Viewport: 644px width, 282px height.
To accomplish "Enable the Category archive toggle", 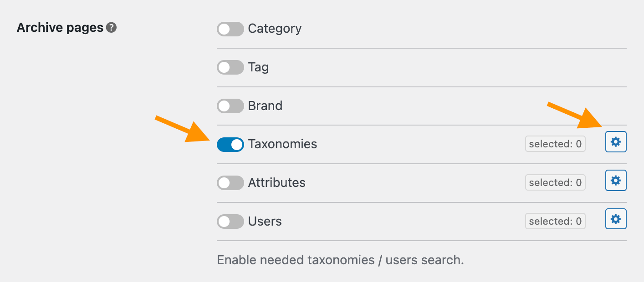I will [x=230, y=30].
